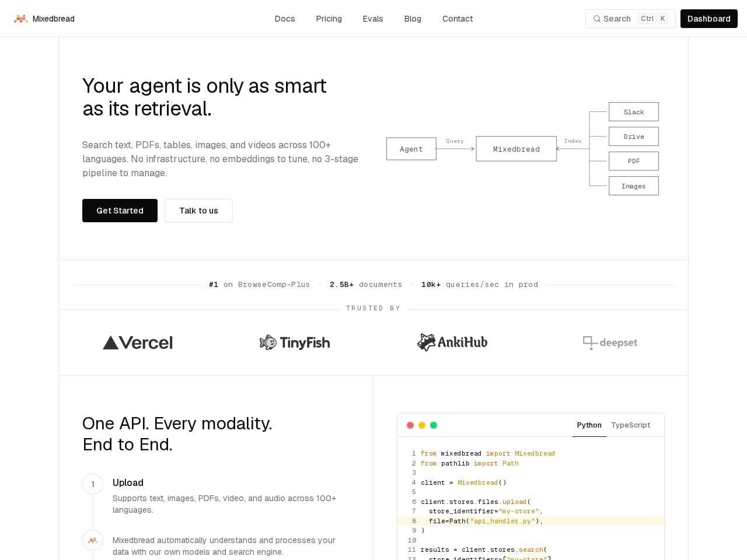Click the deepset logo
Image resolution: width=747 pixels, height=560 pixels.
(x=610, y=342)
